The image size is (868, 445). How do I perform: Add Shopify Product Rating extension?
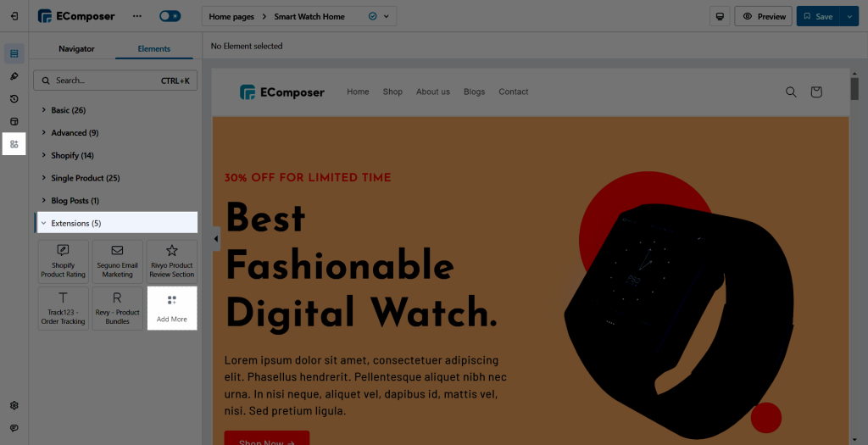(x=63, y=261)
